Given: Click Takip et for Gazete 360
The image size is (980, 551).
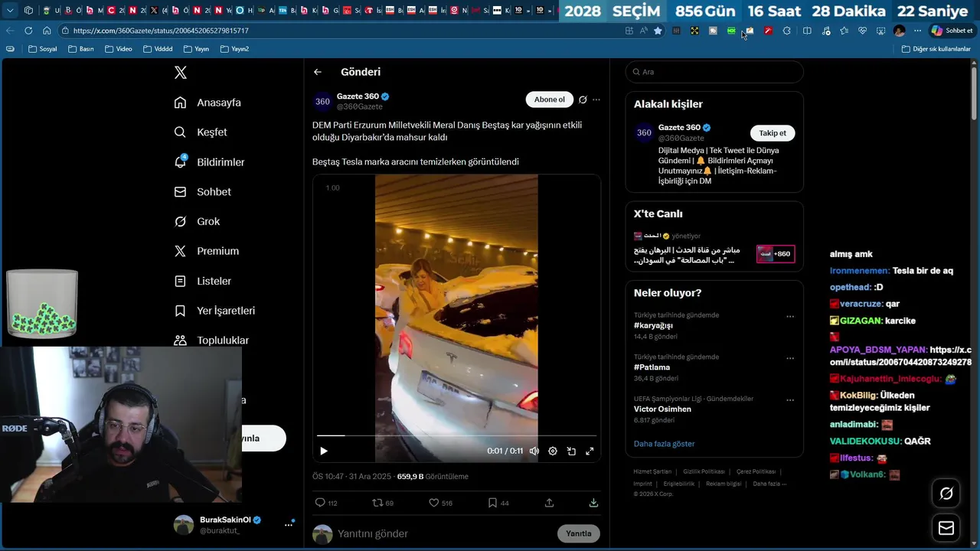Looking at the screenshot, I should coord(773,133).
